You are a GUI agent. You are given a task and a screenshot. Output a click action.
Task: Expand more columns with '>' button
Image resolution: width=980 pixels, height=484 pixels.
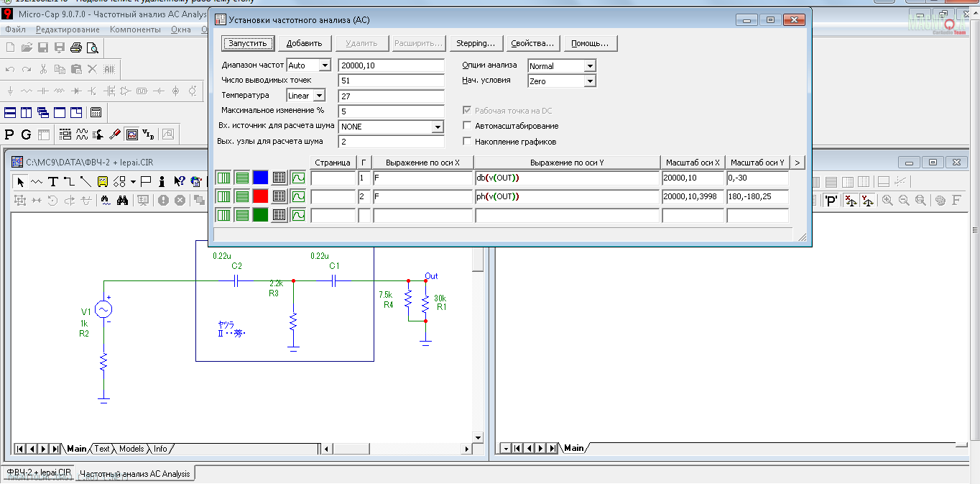[x=797, y=163]
